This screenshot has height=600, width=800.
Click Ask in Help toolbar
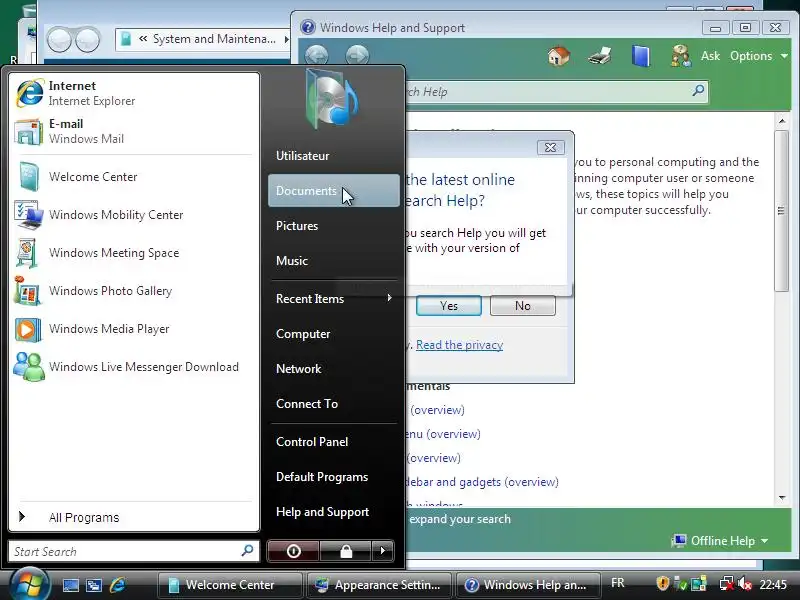tap(710, 56)
